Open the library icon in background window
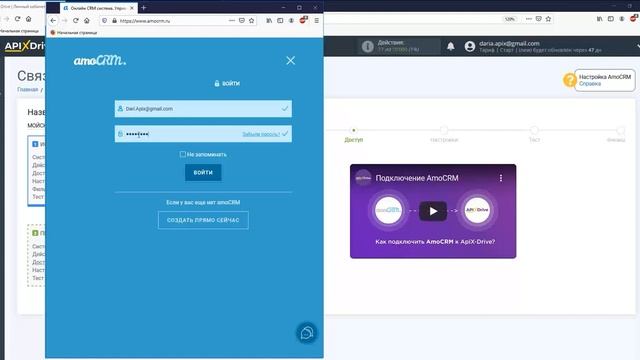The width and height of the screenshot is (640, 360). (x=599, y=19)
